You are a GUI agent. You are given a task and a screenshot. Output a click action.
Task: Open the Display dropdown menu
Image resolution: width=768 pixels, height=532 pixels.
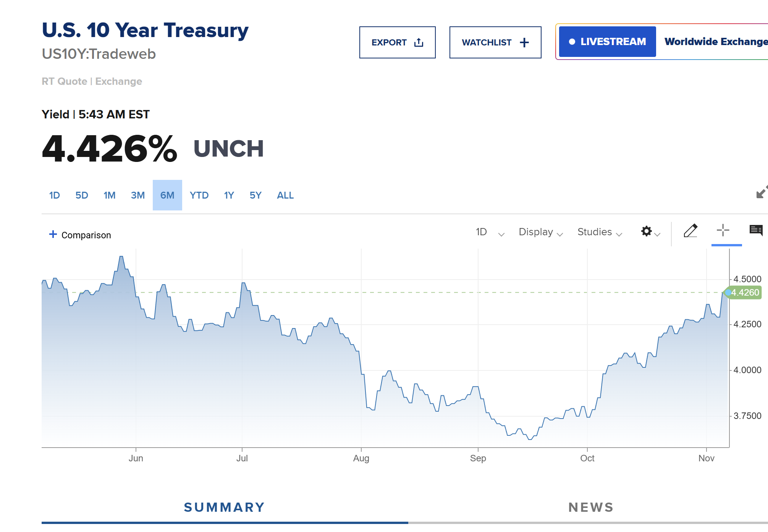(540, 232)
